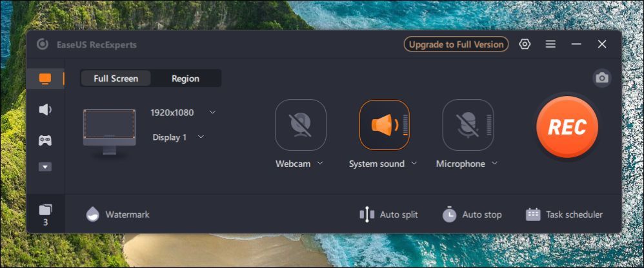Enable the Microphone input

coord(467,125)
